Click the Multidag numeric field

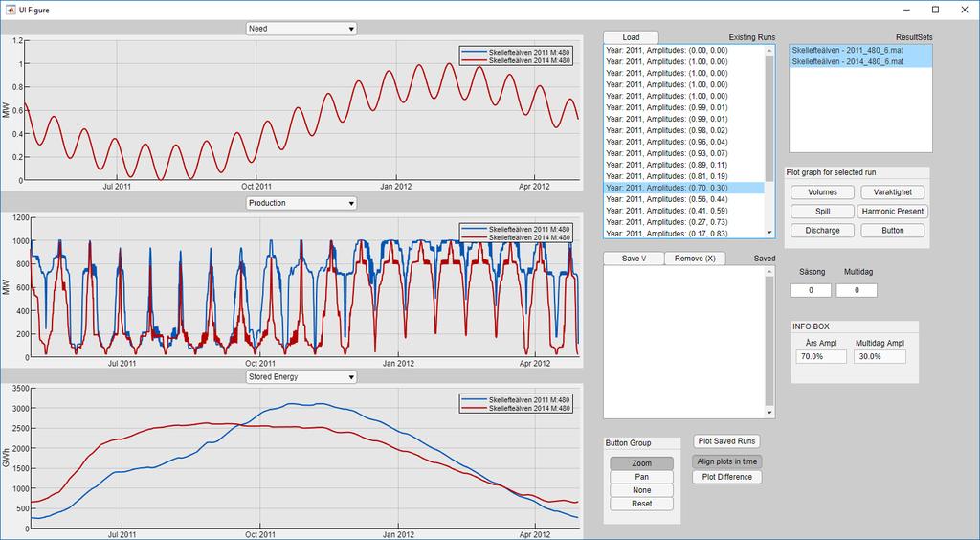[857, 290]
